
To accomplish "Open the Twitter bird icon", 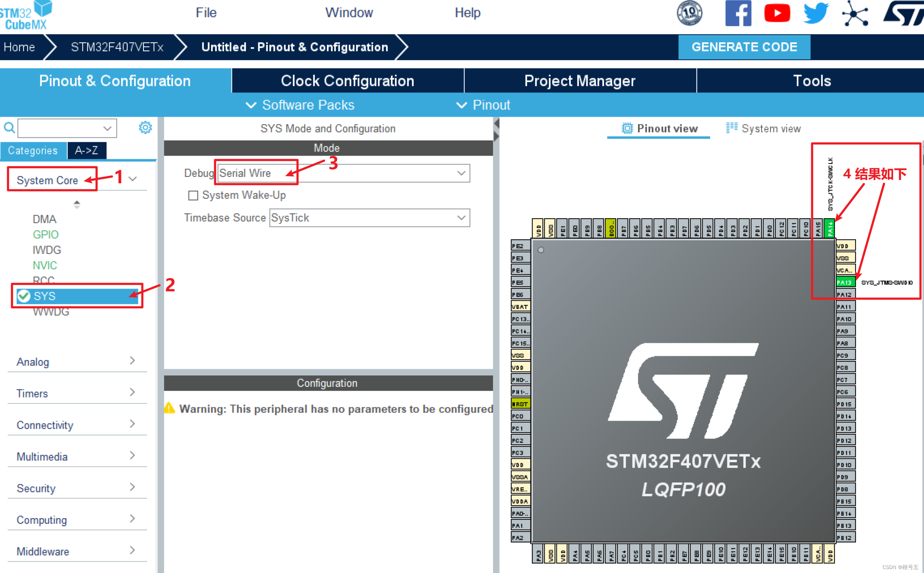I will [816, 13].
